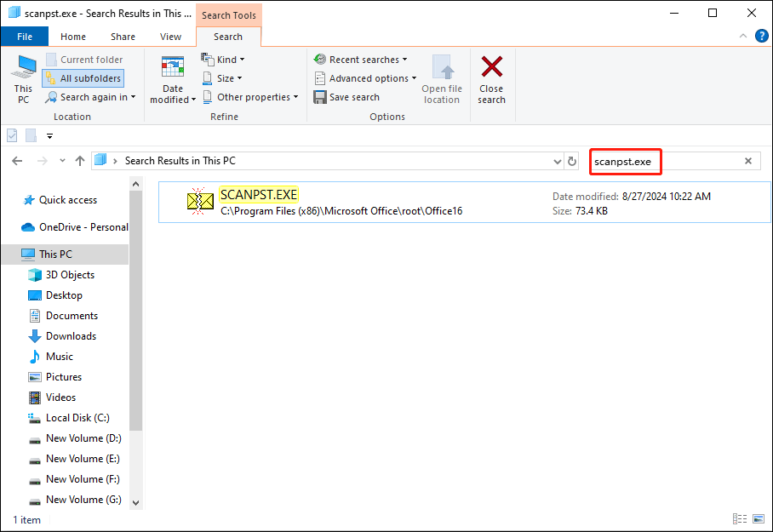The height and width of the screenshot is (532, 773).
Task: Click the Date modified calendar icon
Action: 173,67
